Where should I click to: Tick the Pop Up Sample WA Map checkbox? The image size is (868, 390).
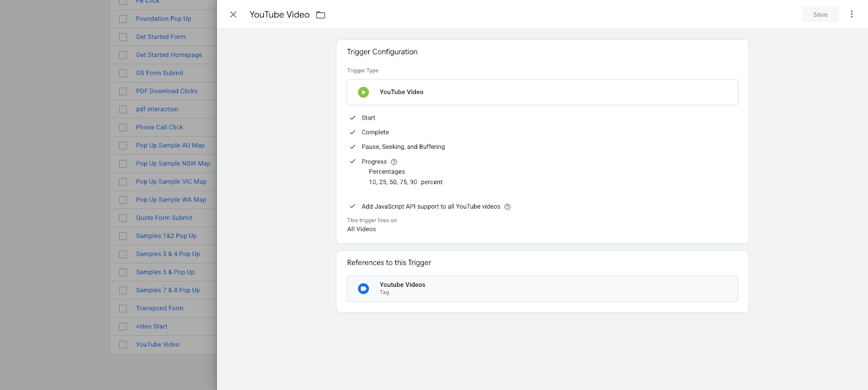pos(123,200)
